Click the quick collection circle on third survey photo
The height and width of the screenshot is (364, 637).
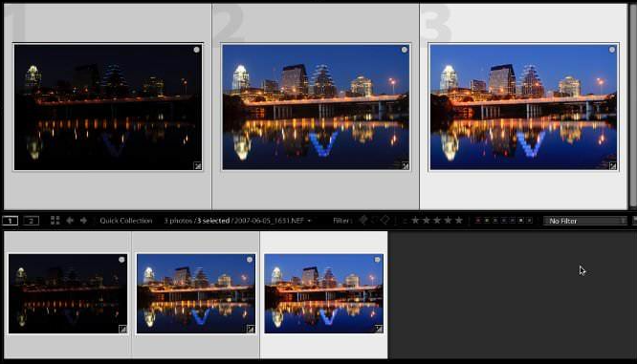pyautogui.click(x=612, y=50)
